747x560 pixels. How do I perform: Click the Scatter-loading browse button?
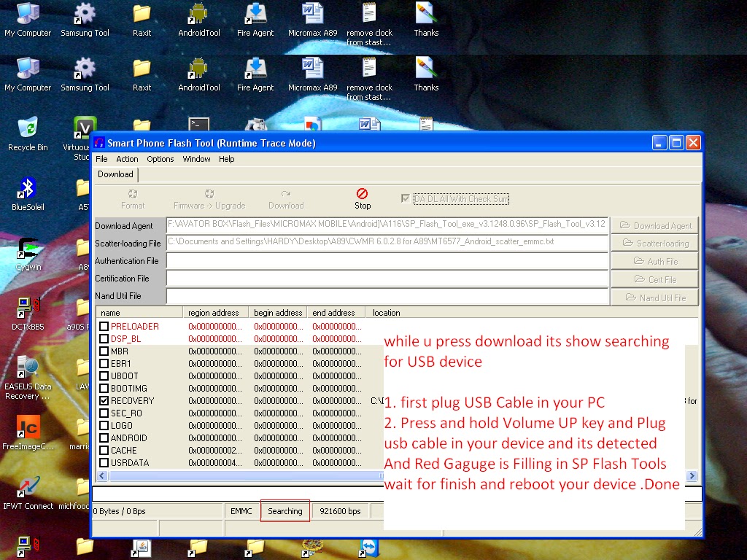(x=655, y=243)
